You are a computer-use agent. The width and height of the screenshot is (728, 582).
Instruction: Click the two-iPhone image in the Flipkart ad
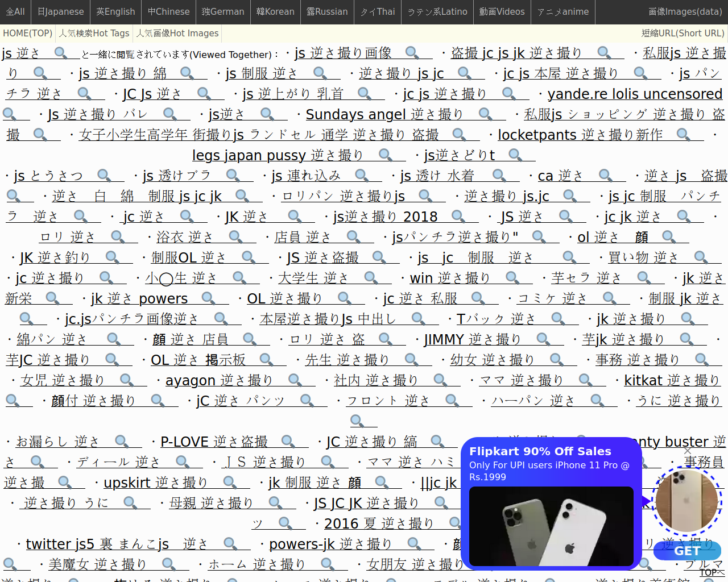pos(551,526)
